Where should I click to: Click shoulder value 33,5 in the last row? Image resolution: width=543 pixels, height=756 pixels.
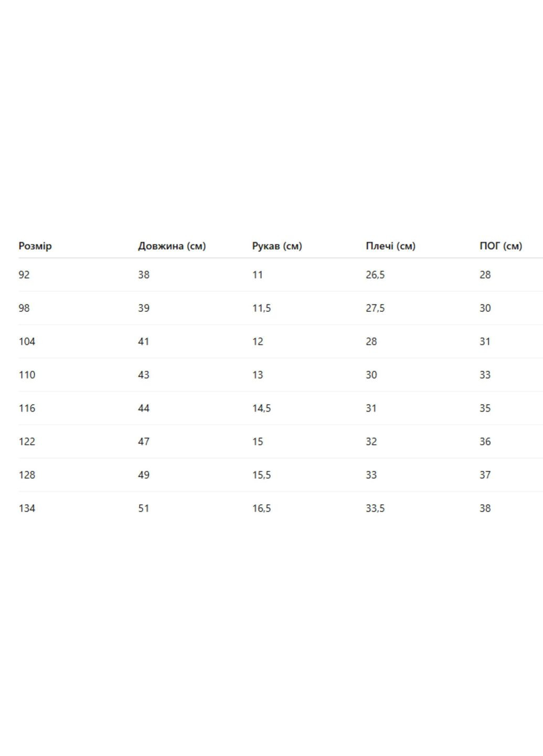click(x=375, y=508)
